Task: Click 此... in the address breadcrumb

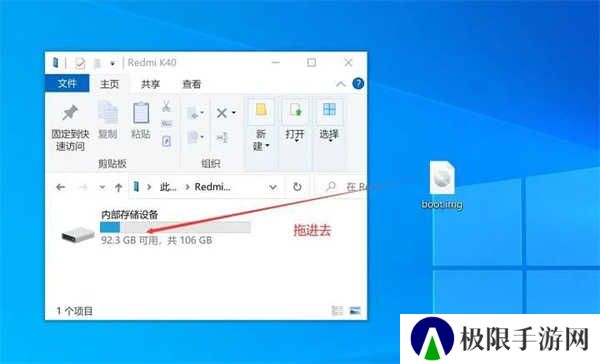Action: (x=168, y=187)
